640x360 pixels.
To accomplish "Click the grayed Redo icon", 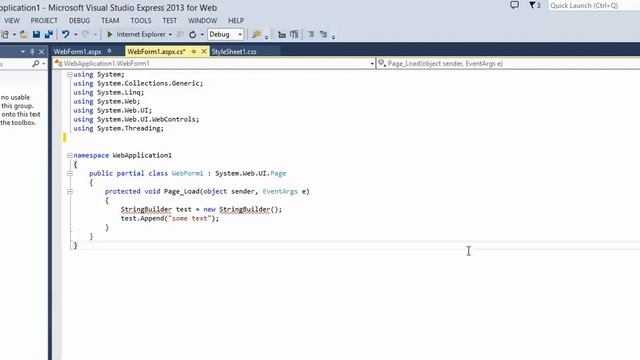I will (85, 35).
